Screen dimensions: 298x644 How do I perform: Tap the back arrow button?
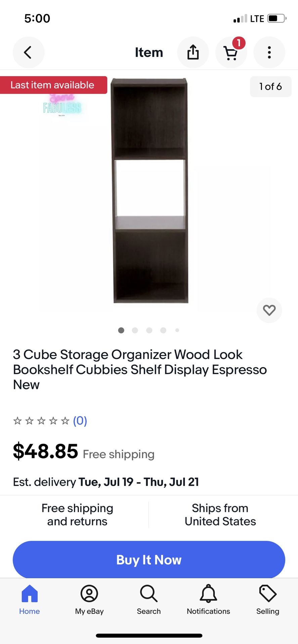click(28, 52)
